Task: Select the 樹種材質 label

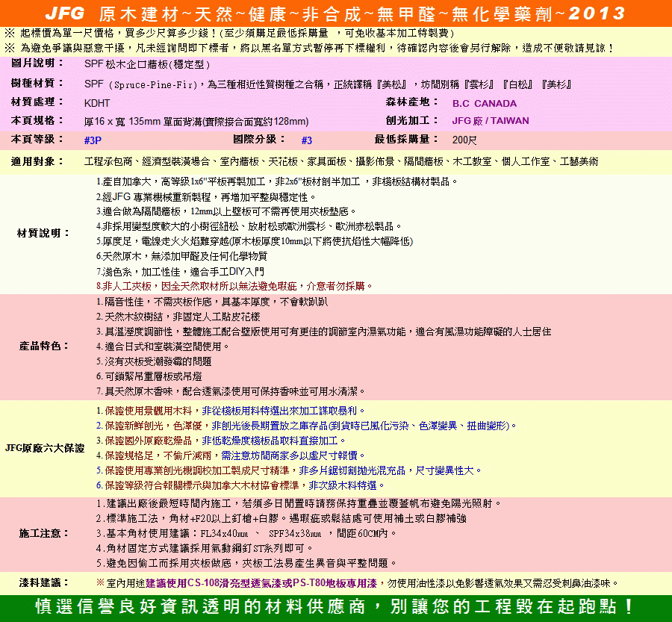Action: (x=37, y=83)
